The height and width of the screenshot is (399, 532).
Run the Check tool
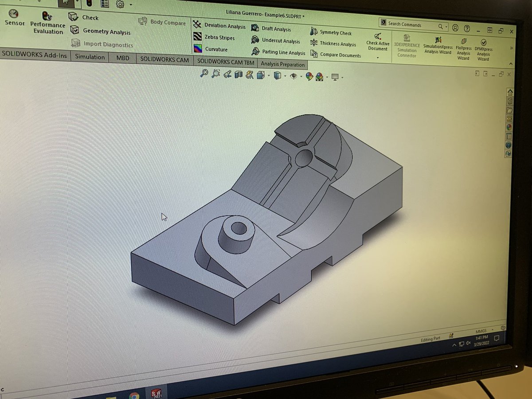pyautogui.click(x=84, y=17)
